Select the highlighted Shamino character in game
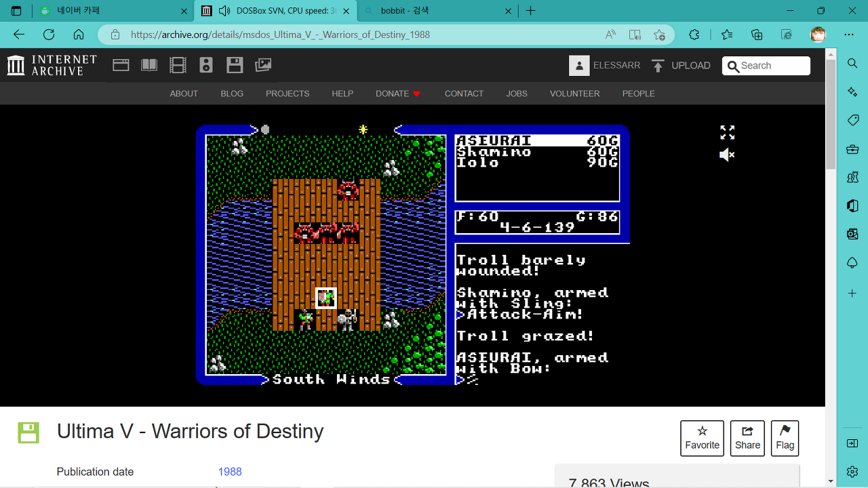 [x=326, y=298]
